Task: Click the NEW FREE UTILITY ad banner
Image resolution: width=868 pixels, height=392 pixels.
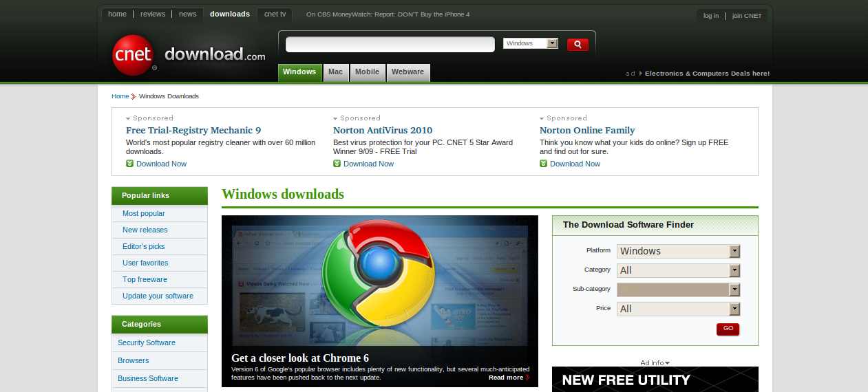Action: click(x=655, y=379)
